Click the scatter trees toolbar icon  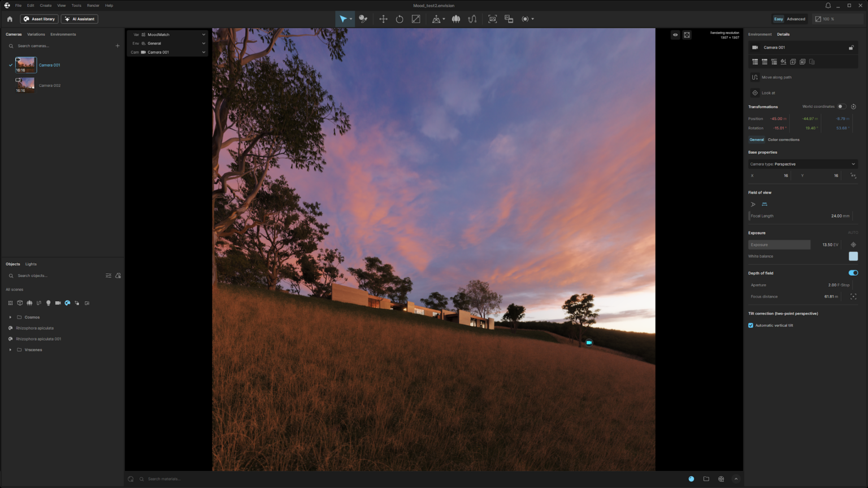[x=456, y=19]
